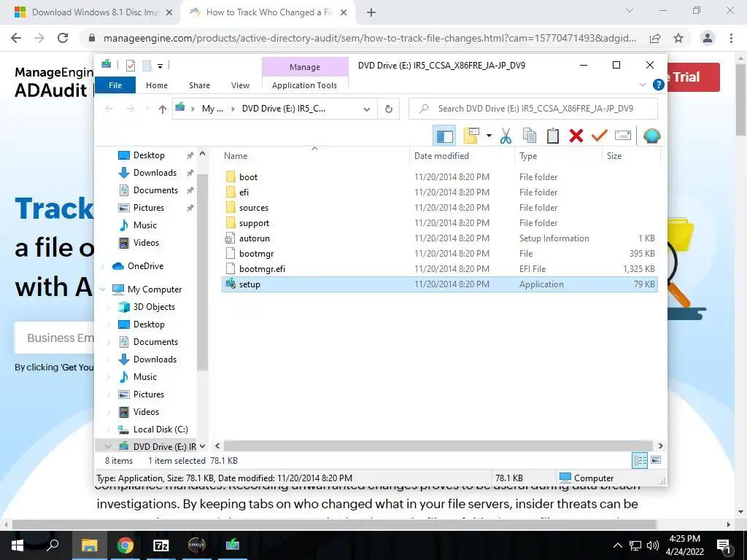Open a new Chrome tab
This screenshot has width=747, height=560.
click(x=371, y=12)
